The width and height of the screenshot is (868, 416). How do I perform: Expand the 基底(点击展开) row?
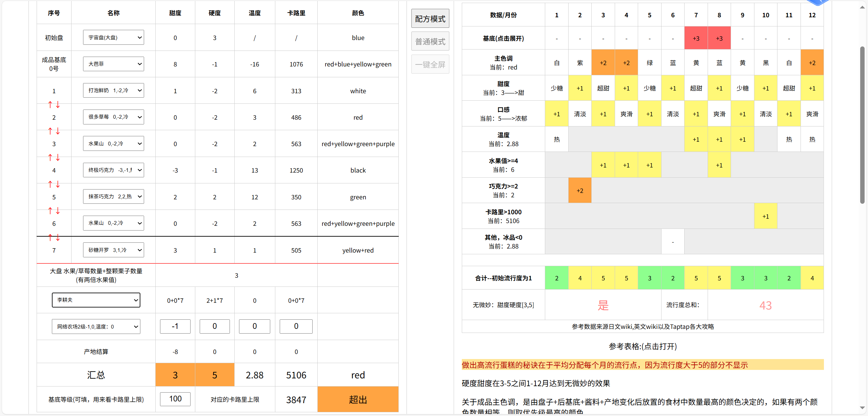pyautogui.click(x=503, y=38)
